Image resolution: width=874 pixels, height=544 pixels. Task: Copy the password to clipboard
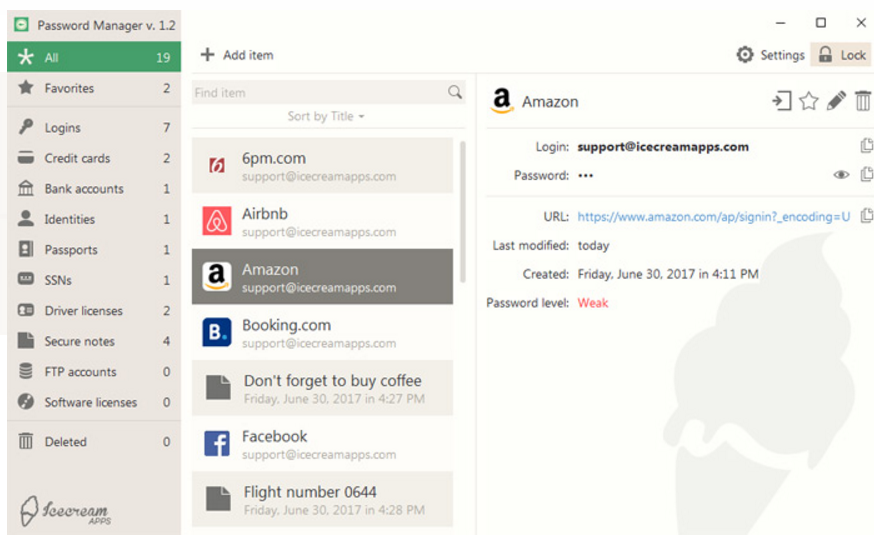[x=866, y=174]
